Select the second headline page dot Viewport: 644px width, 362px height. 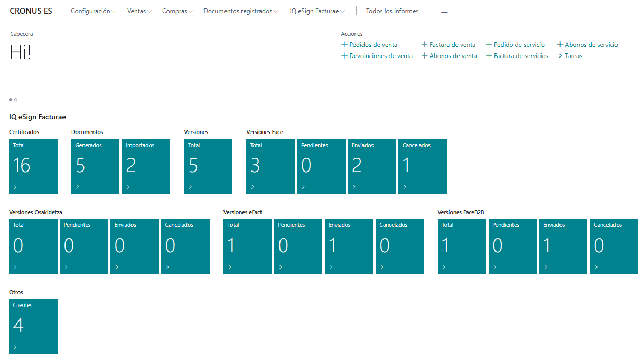16,99
